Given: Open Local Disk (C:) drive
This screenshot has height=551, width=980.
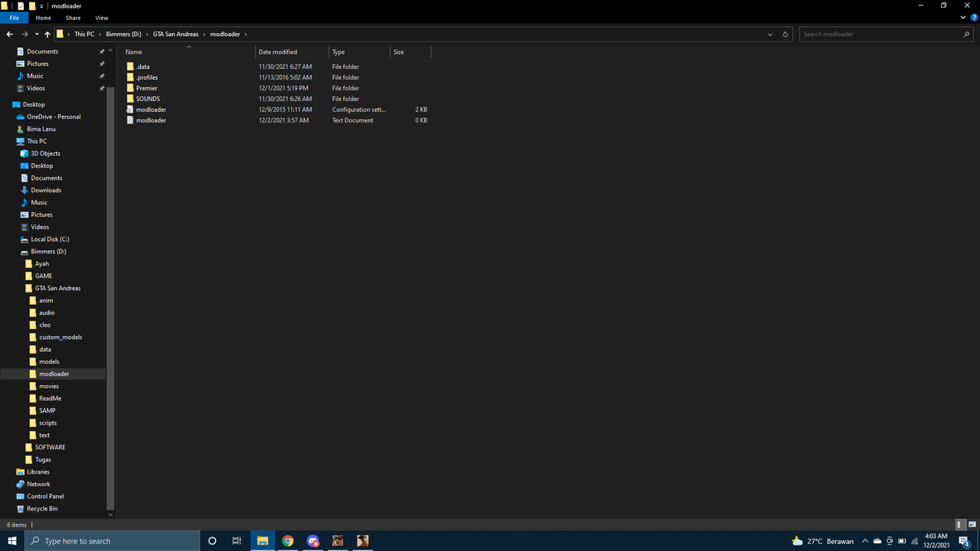Looking at the screenshot, I should click(x=50, y=239).
